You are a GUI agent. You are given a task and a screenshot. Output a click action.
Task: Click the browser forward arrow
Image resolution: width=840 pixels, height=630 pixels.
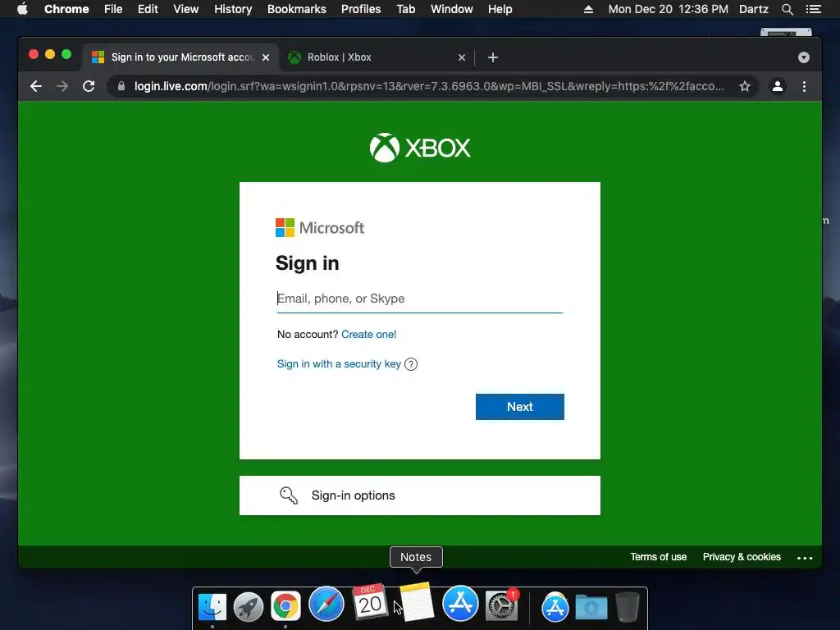tap(62, 86)
